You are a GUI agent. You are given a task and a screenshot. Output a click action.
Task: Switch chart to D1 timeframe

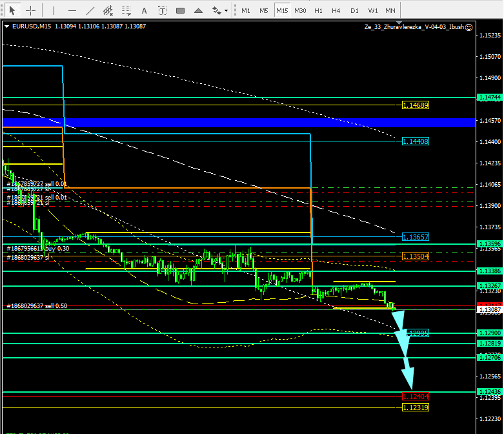point(354,10)
